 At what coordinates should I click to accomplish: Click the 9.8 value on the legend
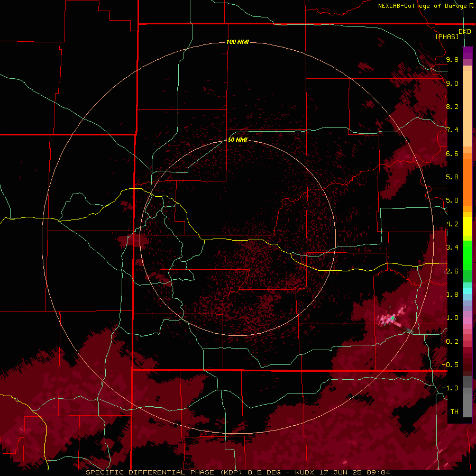click(x=452, y=59)
